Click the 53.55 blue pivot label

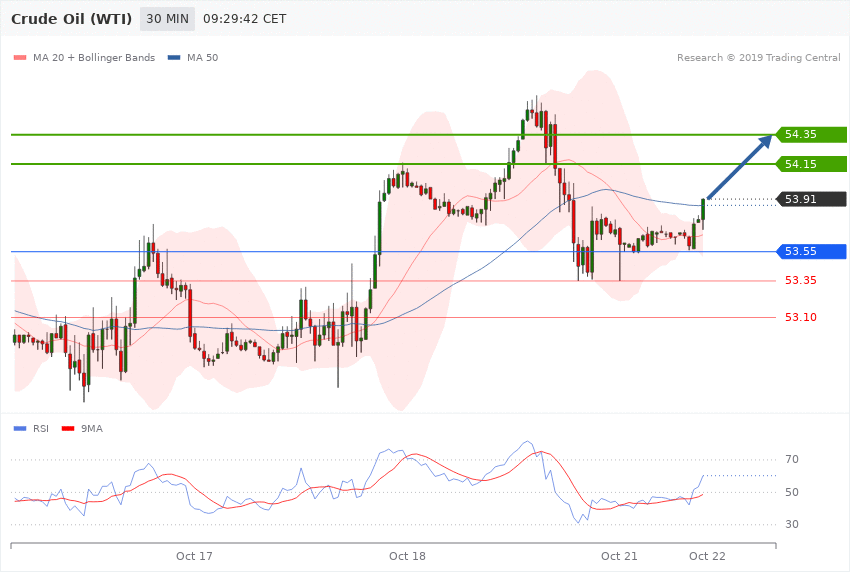click(811, 251)
